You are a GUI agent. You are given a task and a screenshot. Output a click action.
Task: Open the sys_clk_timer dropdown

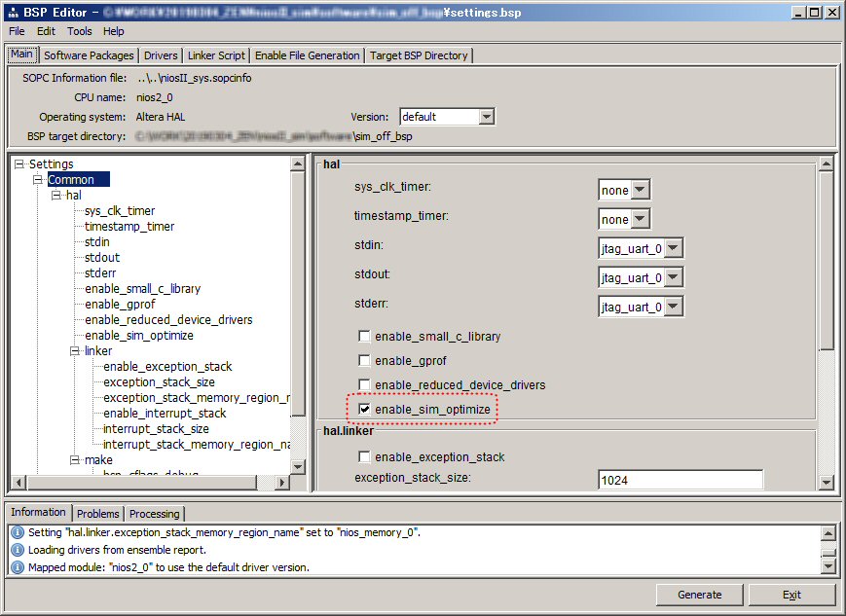click(640, 190)
